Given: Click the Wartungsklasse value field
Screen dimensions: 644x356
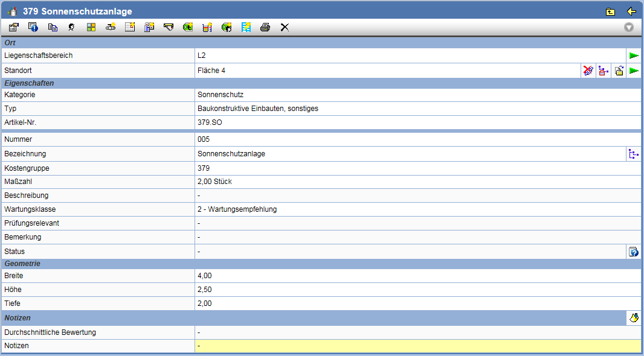Looking at the screenshot, I should coord(417,209).
